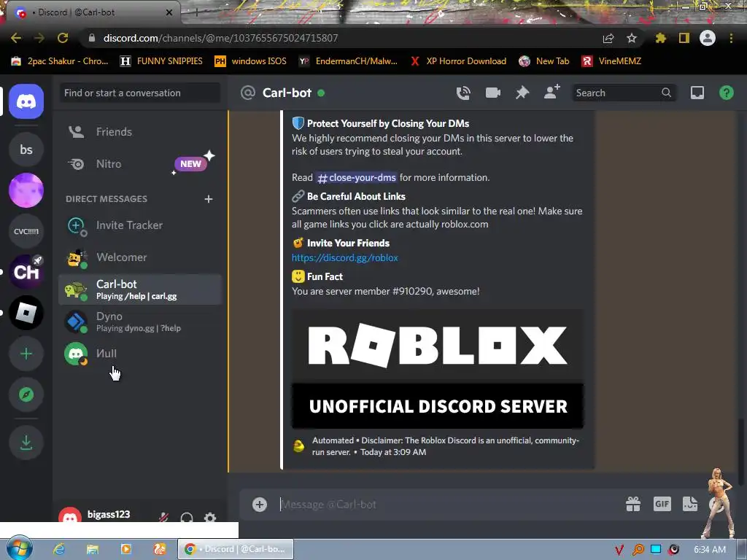The height and width of the screenshot is (560, 747).
Task: Open a new Chrome tab
Action: pos(197,13)
